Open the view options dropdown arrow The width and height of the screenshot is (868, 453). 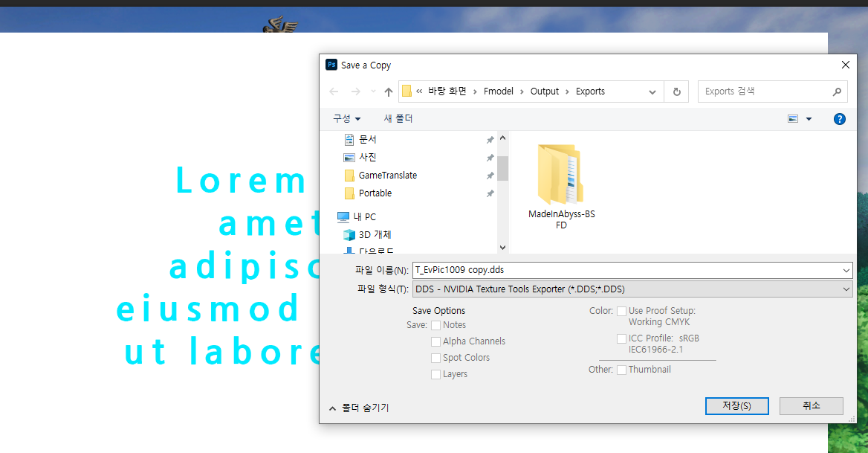click(x=809, y=119)
